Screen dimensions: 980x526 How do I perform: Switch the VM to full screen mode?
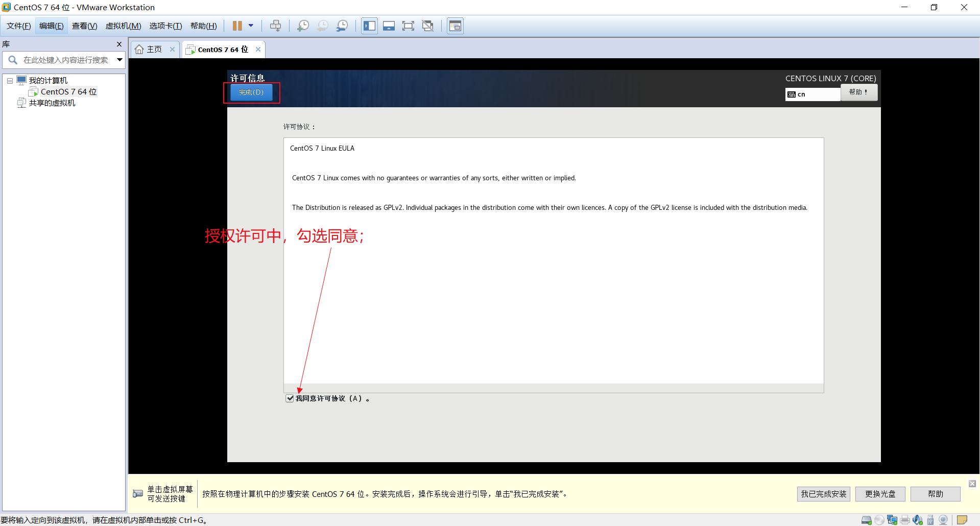coord(408,26)
